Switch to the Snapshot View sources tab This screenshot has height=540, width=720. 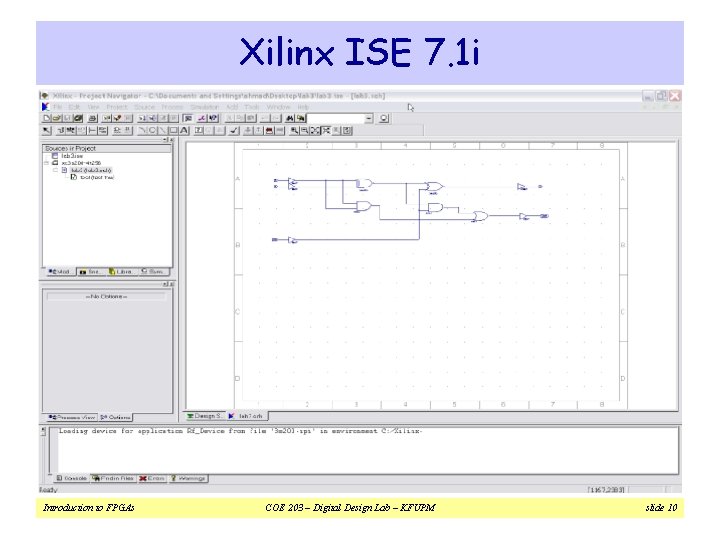click(91, 271)
